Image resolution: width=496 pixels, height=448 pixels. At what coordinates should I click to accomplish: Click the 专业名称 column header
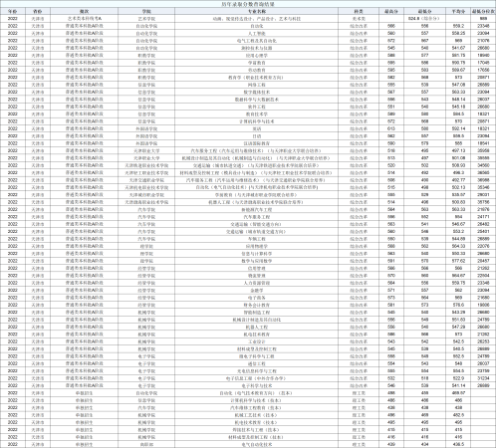click(257, 11)
